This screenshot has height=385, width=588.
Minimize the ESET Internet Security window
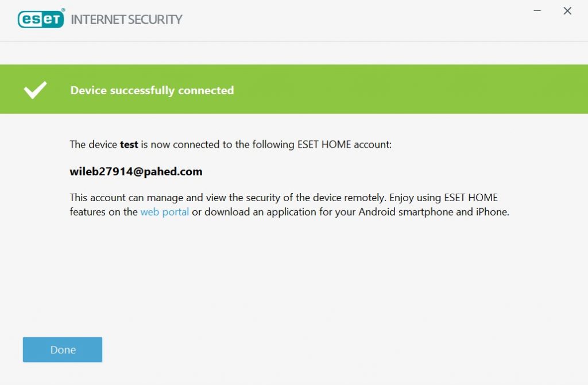point(537,11)
